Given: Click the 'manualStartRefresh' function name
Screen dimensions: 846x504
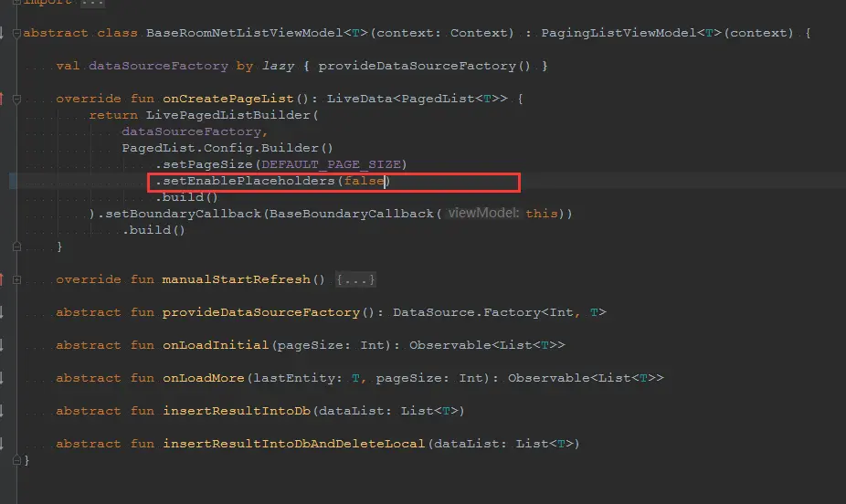Looking at the screenshot, I should pyautogui.click(x=237, y=279).
